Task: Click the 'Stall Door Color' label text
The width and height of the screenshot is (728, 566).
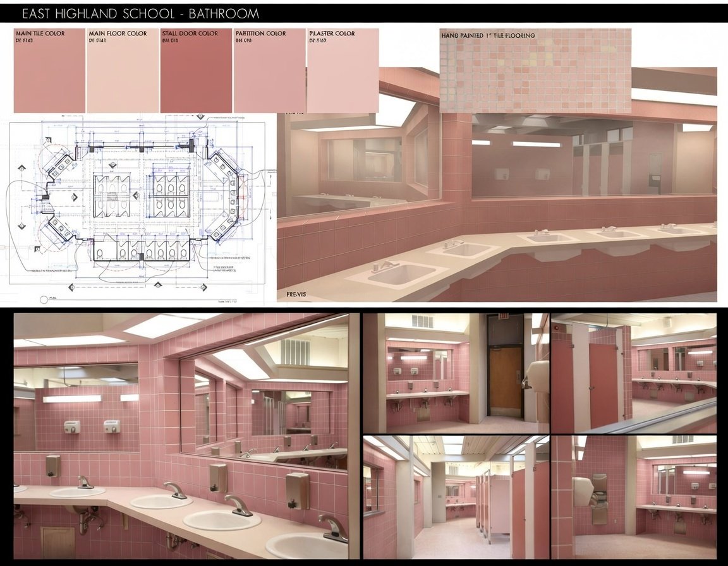Action: (x=190, y=33)
